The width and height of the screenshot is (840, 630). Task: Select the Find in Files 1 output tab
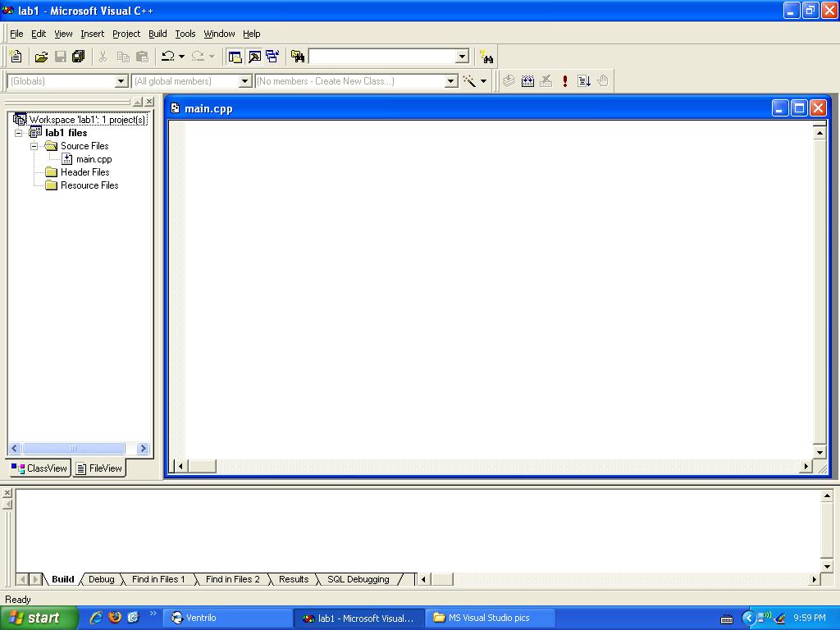(157, 579)
